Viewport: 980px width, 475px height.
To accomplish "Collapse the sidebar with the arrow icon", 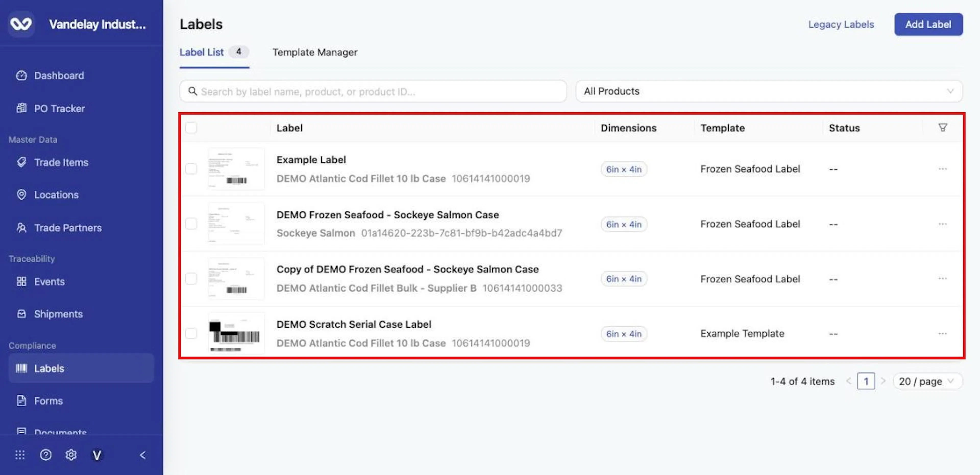I will pyautogui.click(x=143, y=455).
